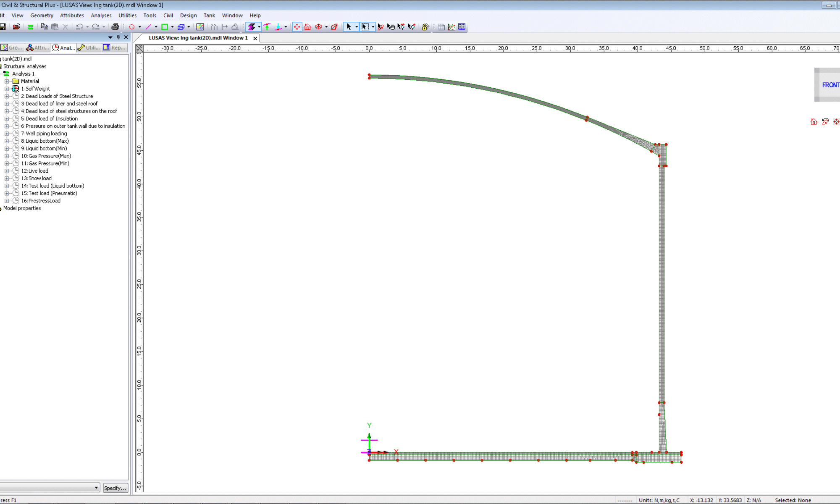
Task: Expand the 8:Liquid bottom(Max) loadcase node
Action: 7,141
